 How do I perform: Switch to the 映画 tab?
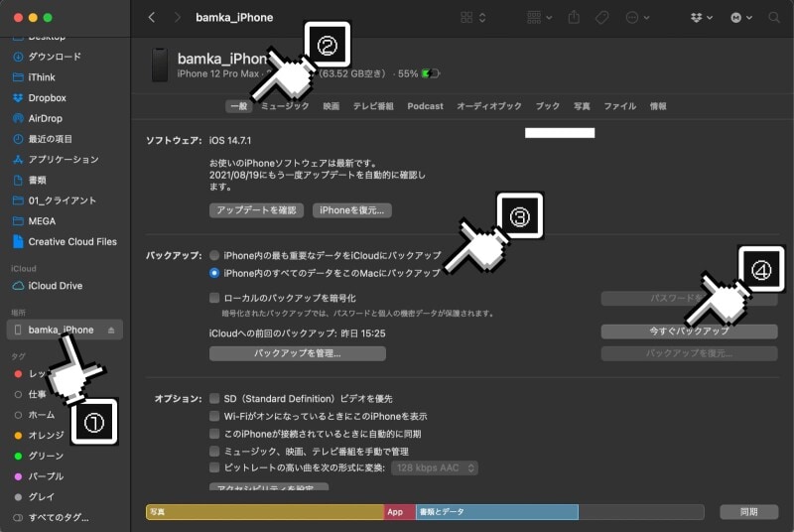(x=331, y=106)
